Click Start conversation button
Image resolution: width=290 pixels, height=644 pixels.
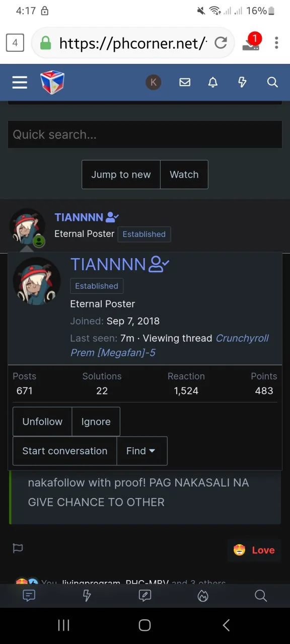(x=64, y=451)
